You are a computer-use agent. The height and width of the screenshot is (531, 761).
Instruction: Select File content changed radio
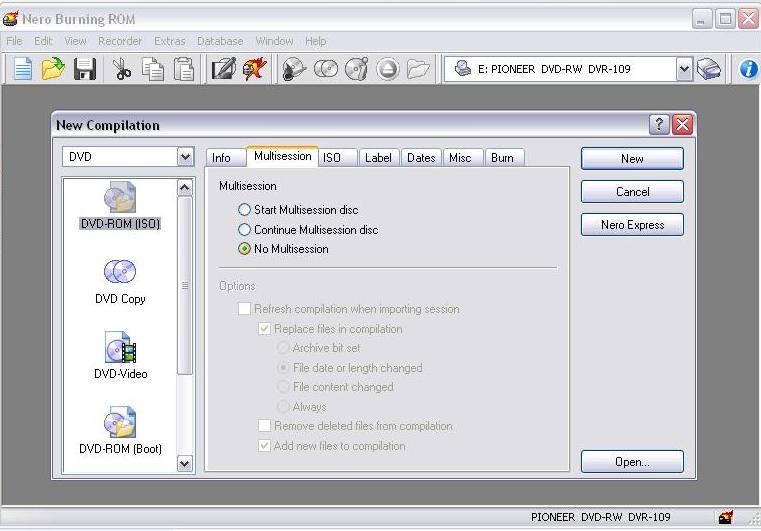click(x=335, y=387)
